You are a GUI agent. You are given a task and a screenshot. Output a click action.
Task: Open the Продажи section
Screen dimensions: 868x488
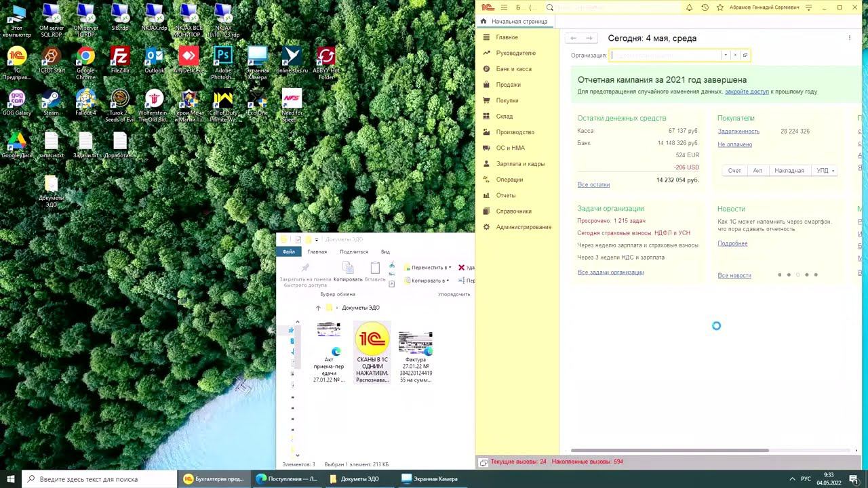(509, 85)
